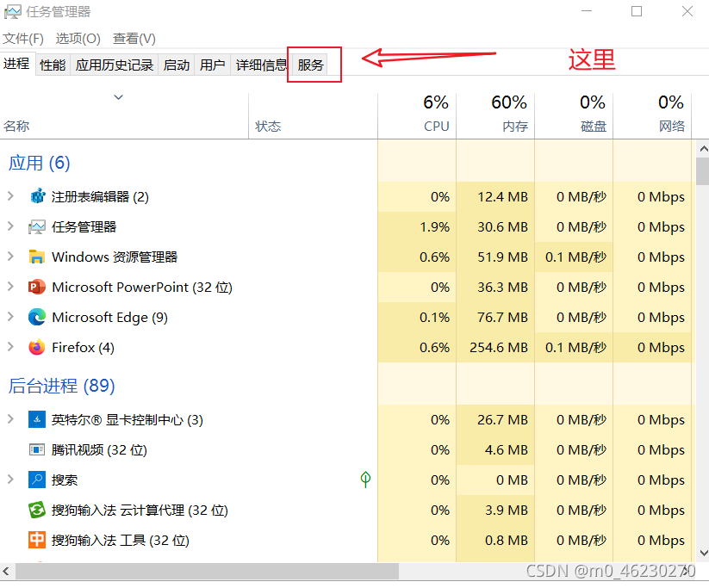Viewport: 709px width, 588px height.
Task: Switch to the 服务 tab
Action: click(x=311, y=65)
